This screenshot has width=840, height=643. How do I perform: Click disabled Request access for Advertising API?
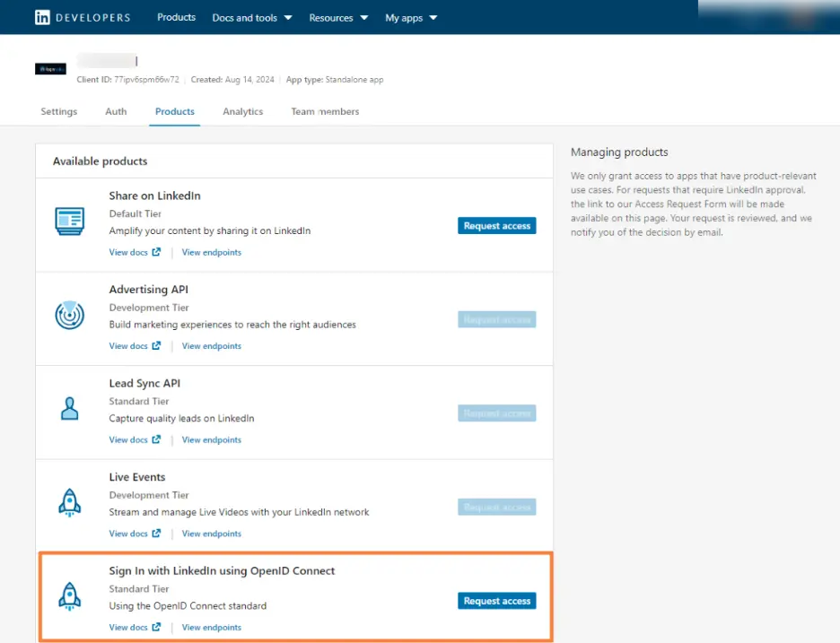coord(496,319)
